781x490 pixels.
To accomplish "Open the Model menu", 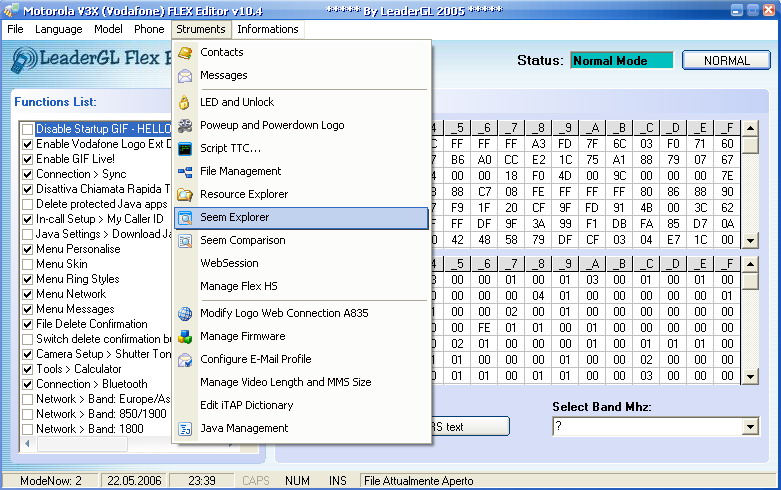I will [x=108, y=29].
